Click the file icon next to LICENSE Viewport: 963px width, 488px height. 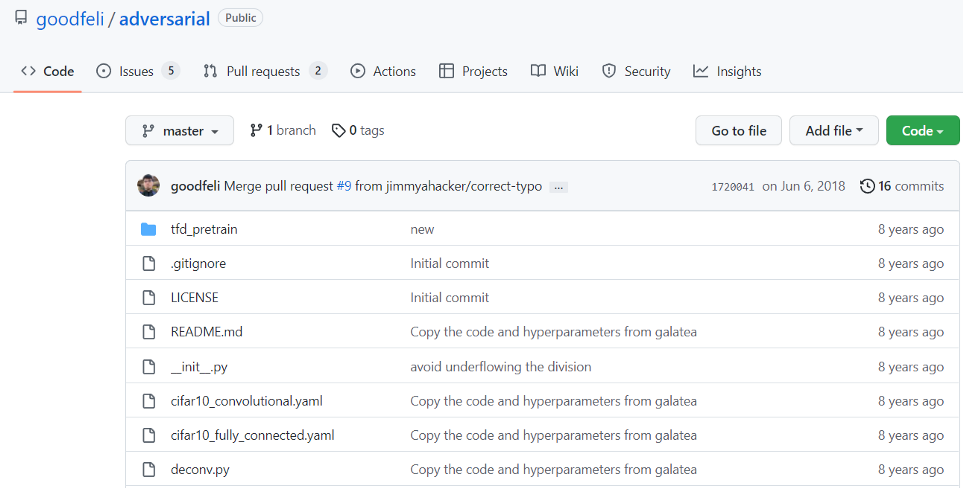(x=149, y=298)
